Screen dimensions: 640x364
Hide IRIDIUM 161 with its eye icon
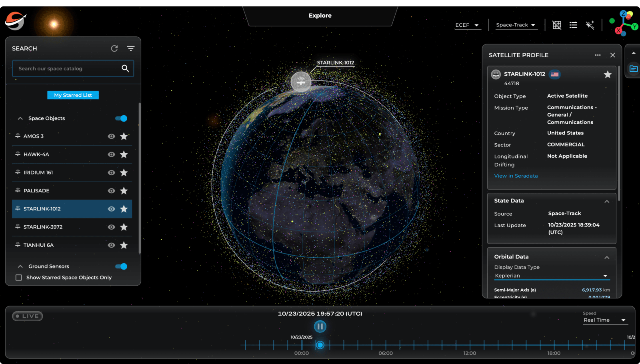point(111,172)
